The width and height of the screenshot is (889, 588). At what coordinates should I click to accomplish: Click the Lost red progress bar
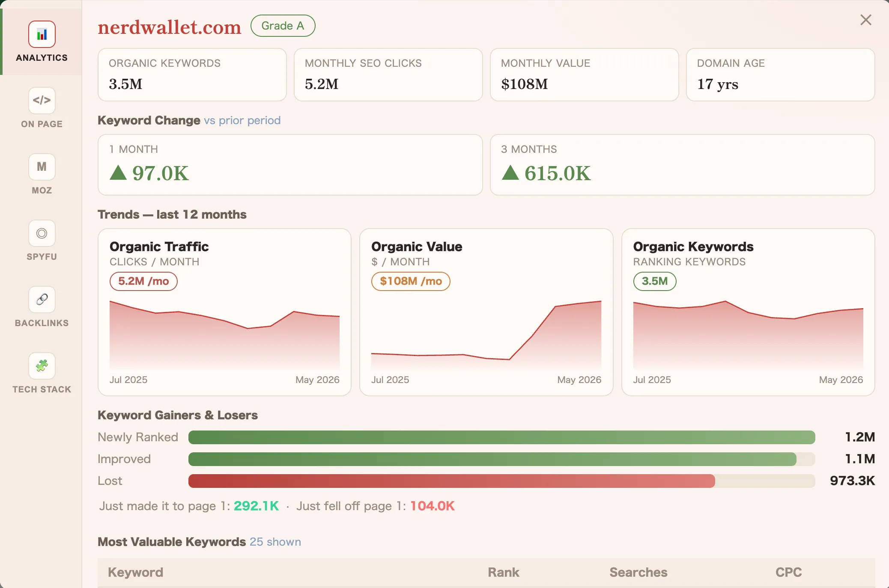[x=452, y=481]
